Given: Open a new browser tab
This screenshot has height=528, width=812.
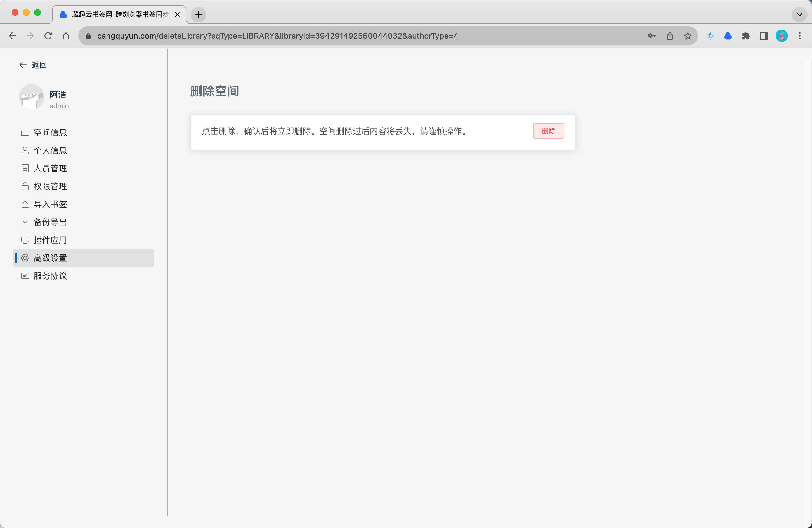Looking at the screenshot, I should [x=198, y=14].
